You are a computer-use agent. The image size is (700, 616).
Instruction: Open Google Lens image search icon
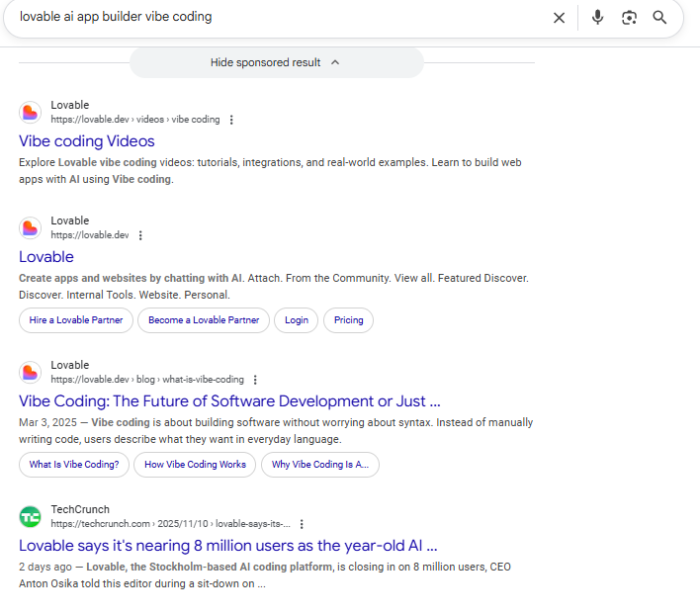pyautogui.click(x=629, y=18)
